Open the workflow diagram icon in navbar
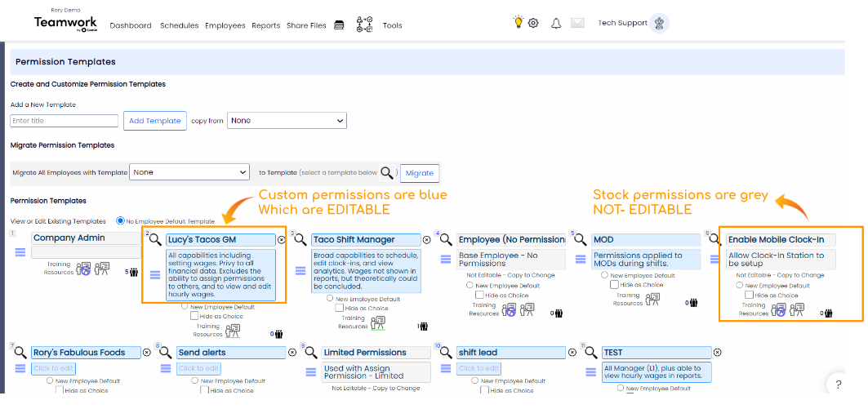 click(364, 24)
